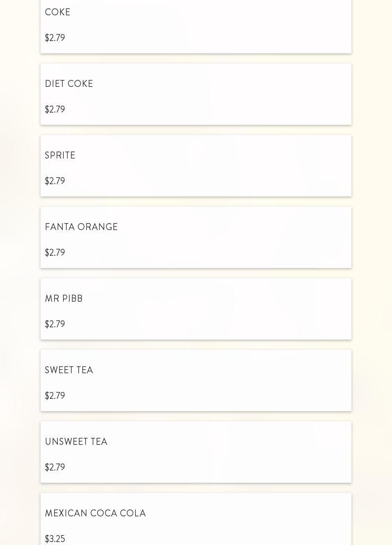Screen dimensions: 392x545
Task: Click the Unsweet Tea price label
Action: point(55,467)
